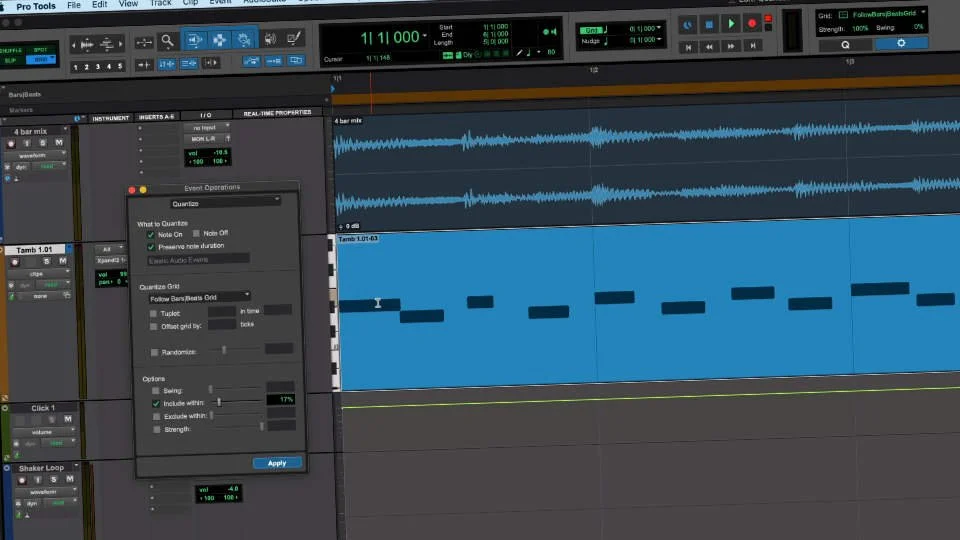The image size is (960, 540).
Task: Open the toolbar Grid FollowBars|BeatsGrid dropdown
Action: click(888, 13)
